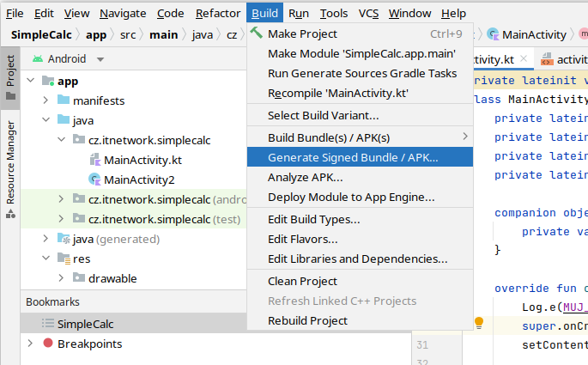Expand the manifests folder
Screen dimensions: 588x365
click(x=45, y=100)
